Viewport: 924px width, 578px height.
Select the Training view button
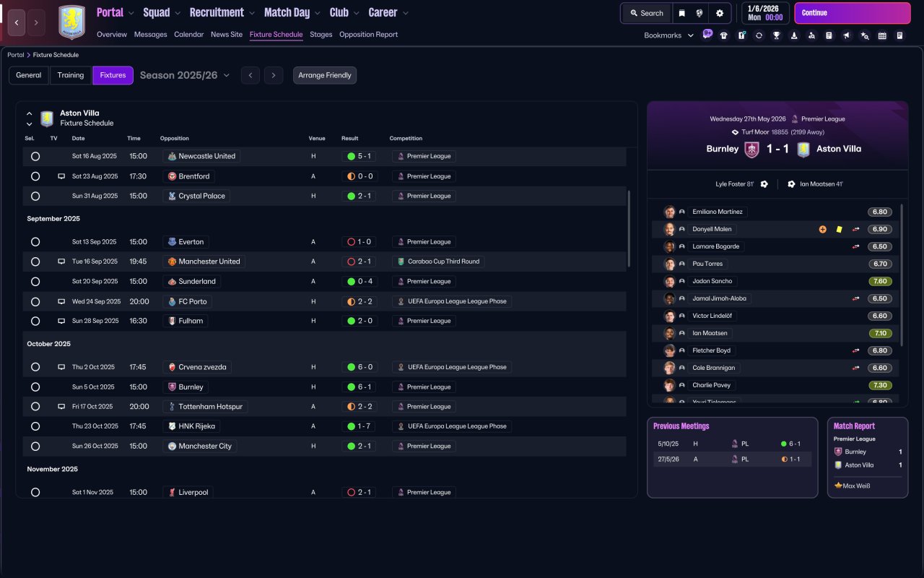71,75
